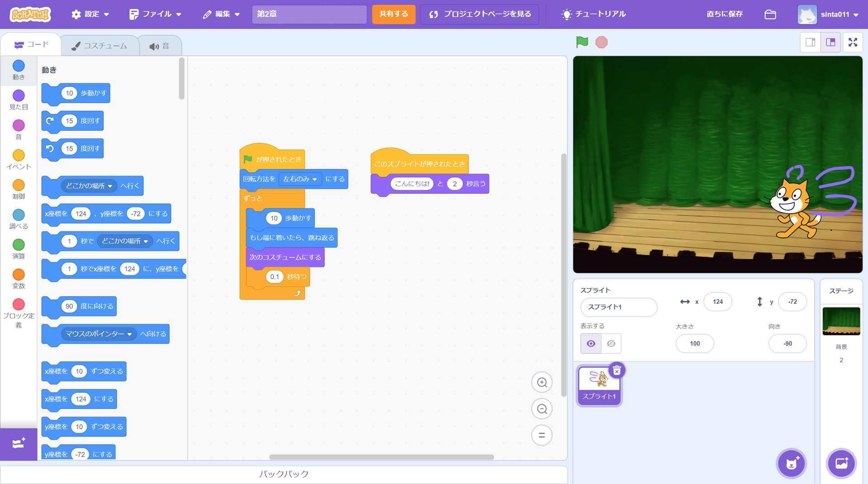The height and width of the screenshot is (484, 868).
Task: Enter full screen stage mode
Action: coord(853,42)
